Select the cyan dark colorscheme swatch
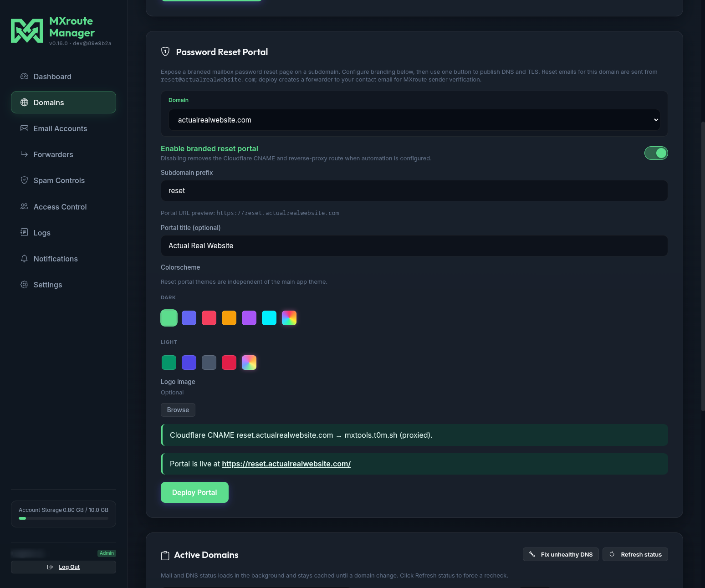The image size is (705, 588). click(269, 318)
